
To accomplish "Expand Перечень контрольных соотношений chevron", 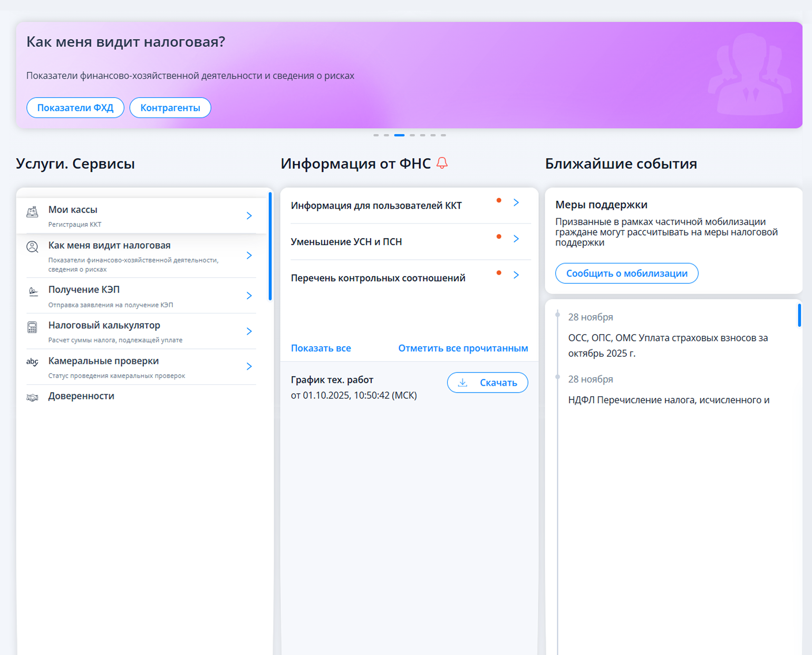I will click(x=516, y=275).
